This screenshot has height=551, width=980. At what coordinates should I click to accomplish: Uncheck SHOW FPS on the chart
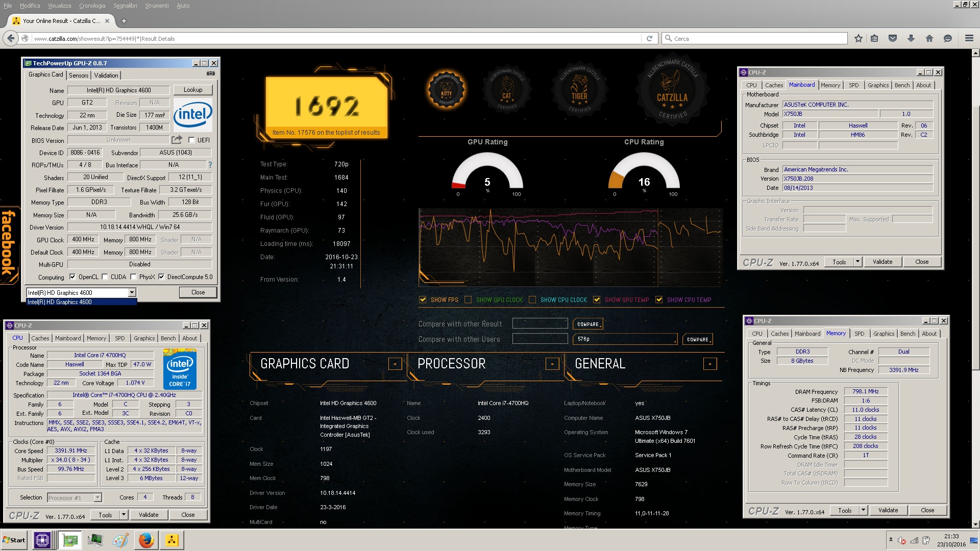(423, 299)
